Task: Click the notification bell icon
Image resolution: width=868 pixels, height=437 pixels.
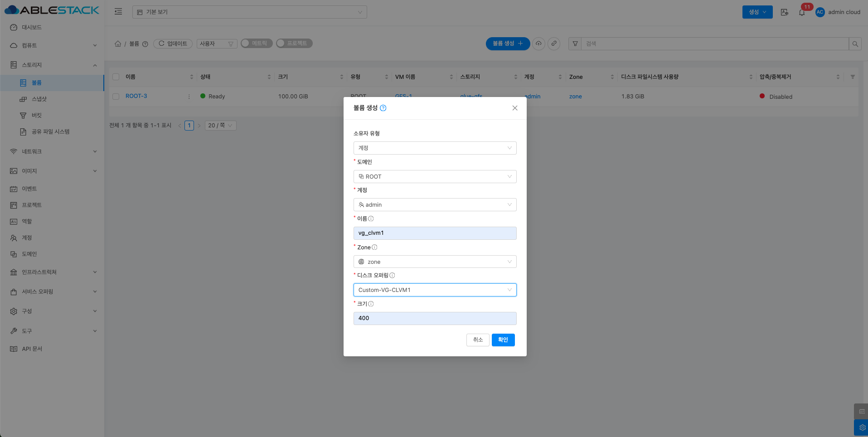Action: (x=802, y=12)
